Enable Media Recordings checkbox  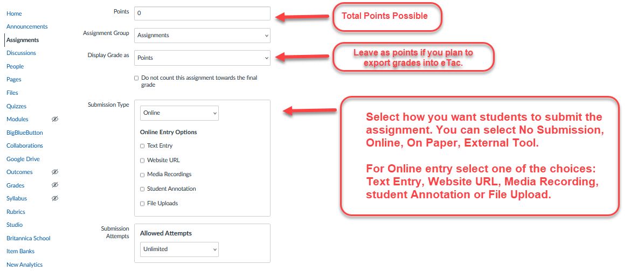[142, 175]
